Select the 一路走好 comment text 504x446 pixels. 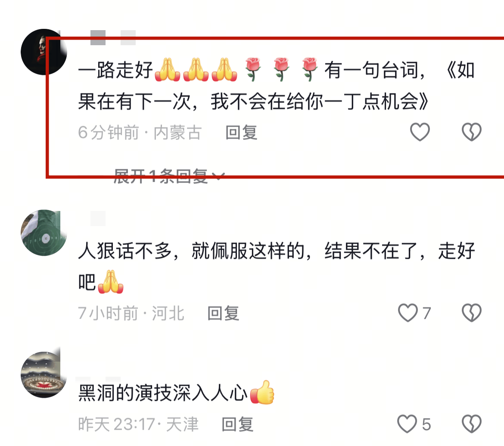pos(277,85)
